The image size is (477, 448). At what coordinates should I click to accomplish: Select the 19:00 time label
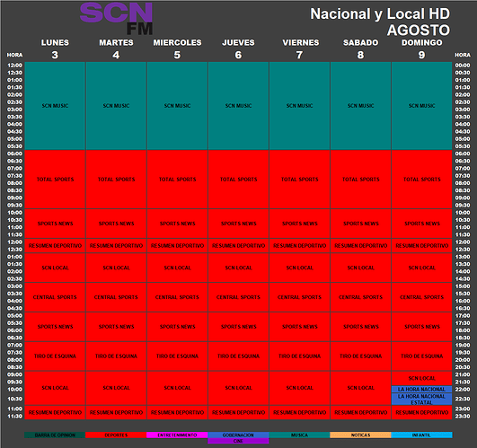463,346
